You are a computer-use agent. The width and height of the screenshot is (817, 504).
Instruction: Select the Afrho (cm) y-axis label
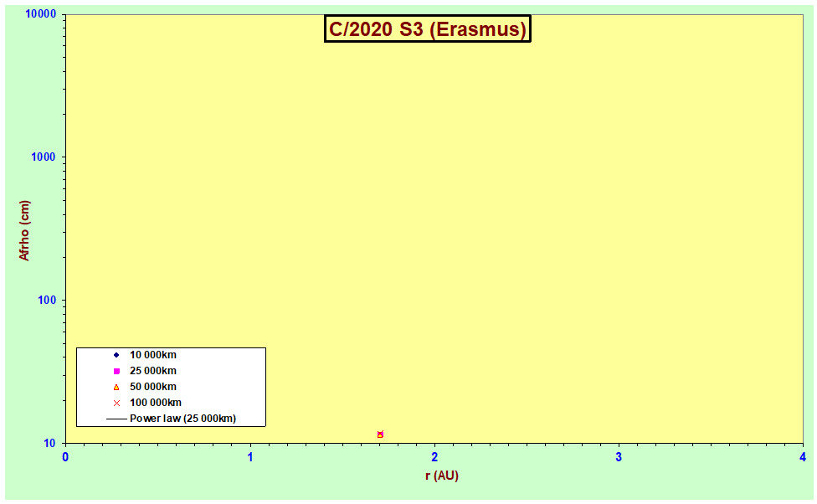coord(24,230)
